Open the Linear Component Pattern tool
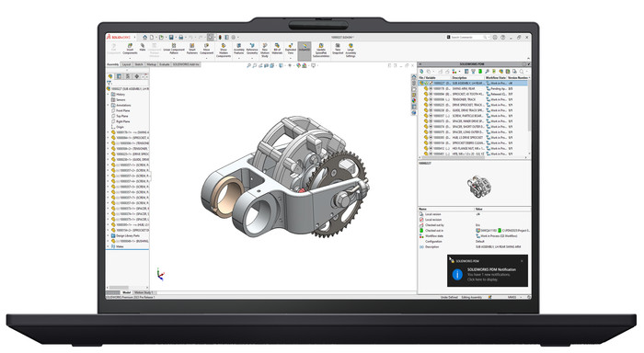Screen dimensions: 644x353 pos(174,49)
